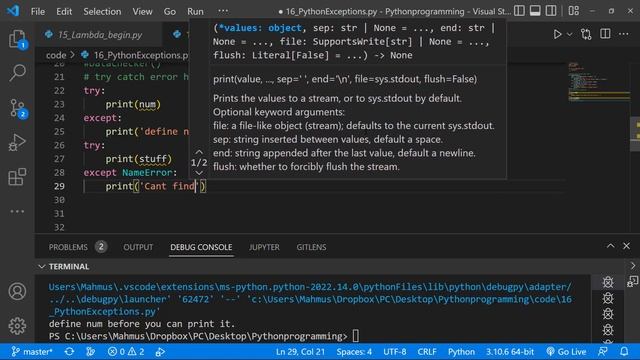Collapse the Terminal section

tap(41, 267)
